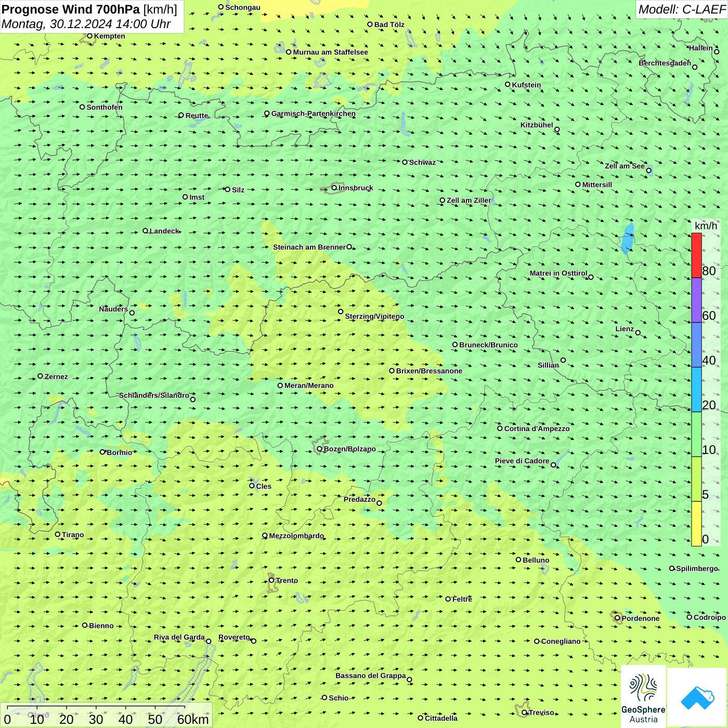Select the Bruneck/Brunico label

[488, 345]
